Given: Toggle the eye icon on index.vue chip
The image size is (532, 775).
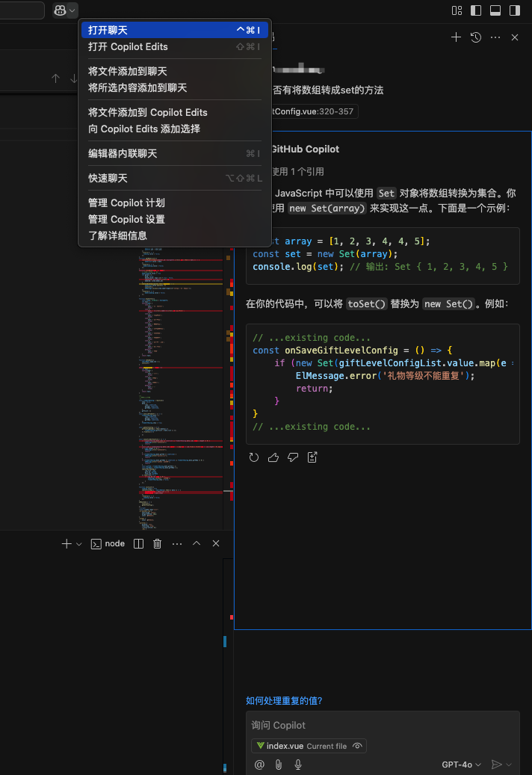Looking at the screenshot, I should click(357, 746).
